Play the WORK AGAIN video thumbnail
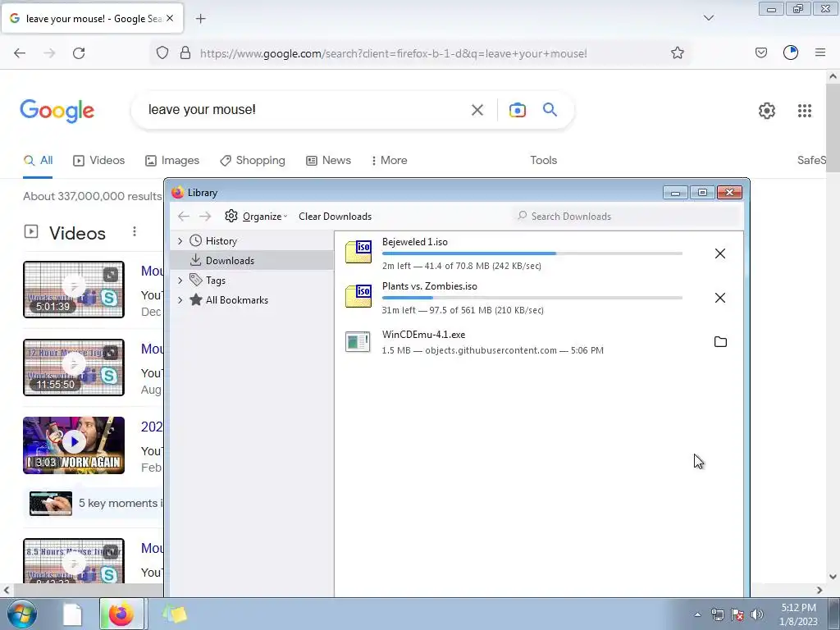840x630 pixels. pos(74,445)
